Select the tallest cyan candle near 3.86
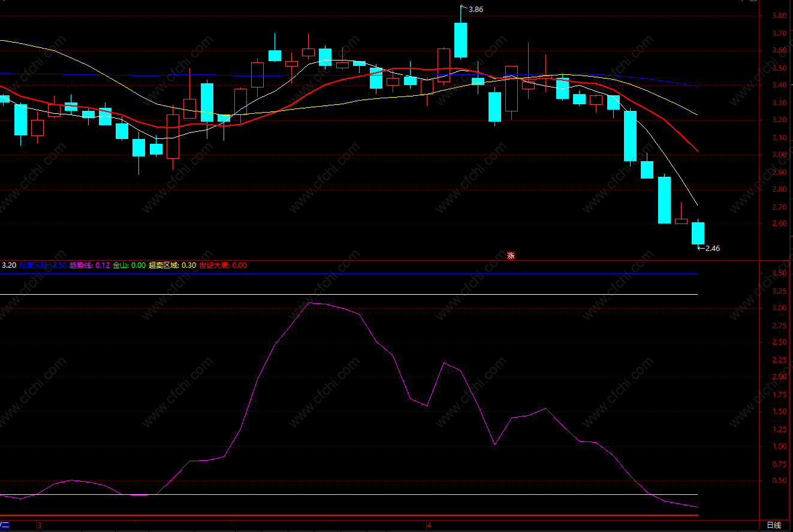Screen dimensions: 793x532 (x=460, y=40)
